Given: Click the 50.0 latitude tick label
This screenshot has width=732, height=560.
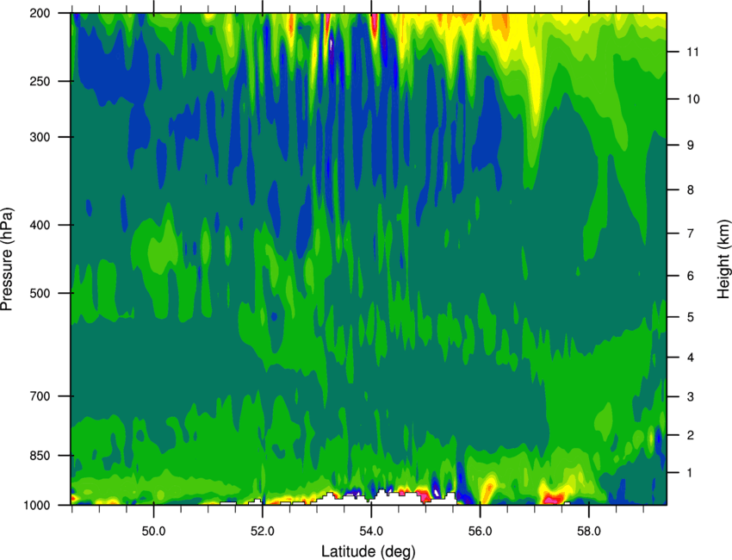Looking at the screenshot, I should 153,532.
